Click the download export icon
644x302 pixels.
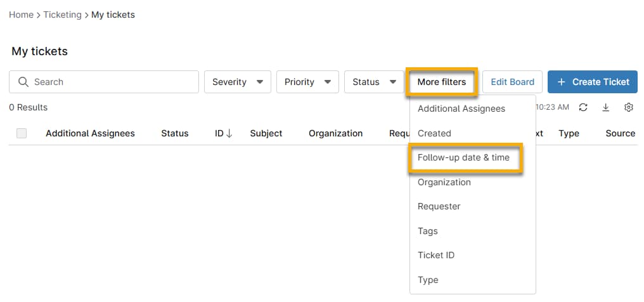tap(606, 108)
